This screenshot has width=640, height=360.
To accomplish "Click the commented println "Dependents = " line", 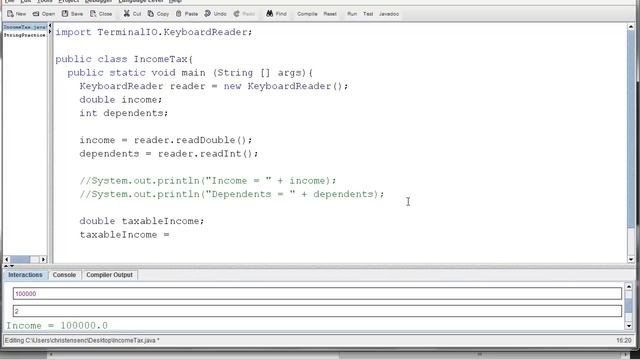I will coord(232,194).
